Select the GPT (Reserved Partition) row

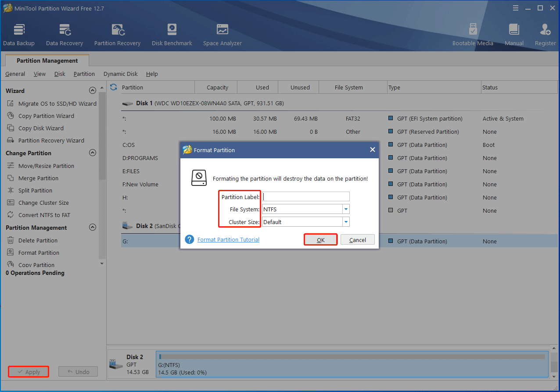(339, 132)
